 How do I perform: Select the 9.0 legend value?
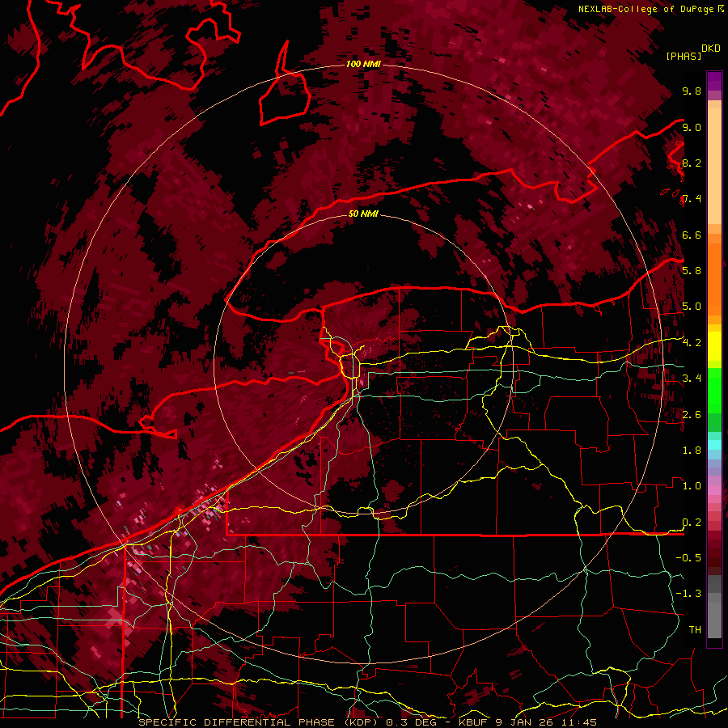coord(692,128)
